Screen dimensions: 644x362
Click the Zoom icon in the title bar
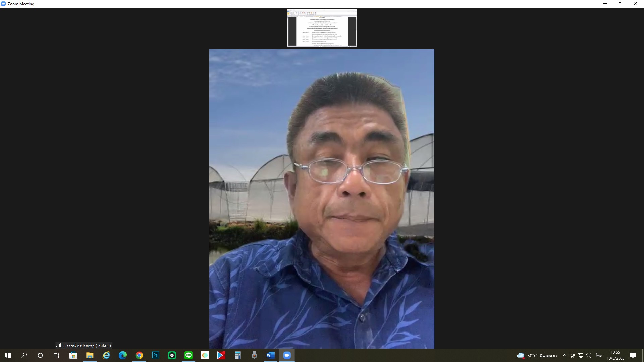[3, 4]
